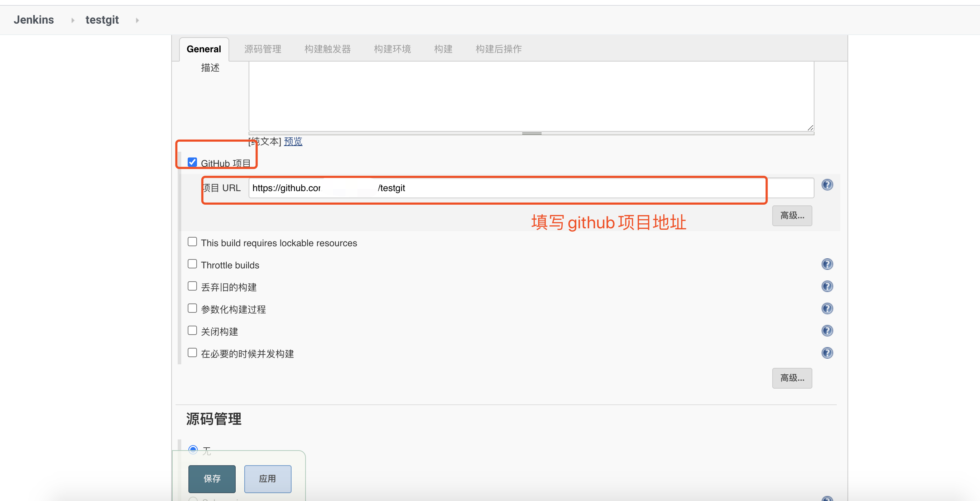
Task: Switch to the 构建触发器 tab
Action: [x=327, y=49]
